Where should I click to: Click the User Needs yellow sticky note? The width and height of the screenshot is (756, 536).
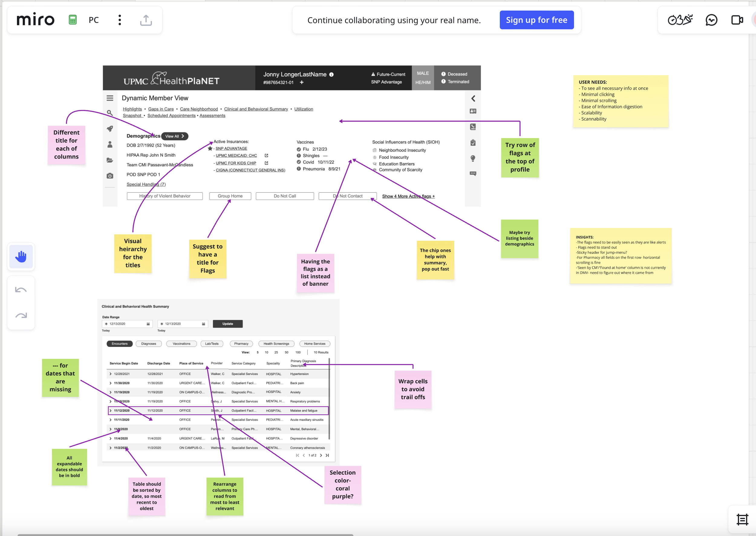click(x=621, y=101)
